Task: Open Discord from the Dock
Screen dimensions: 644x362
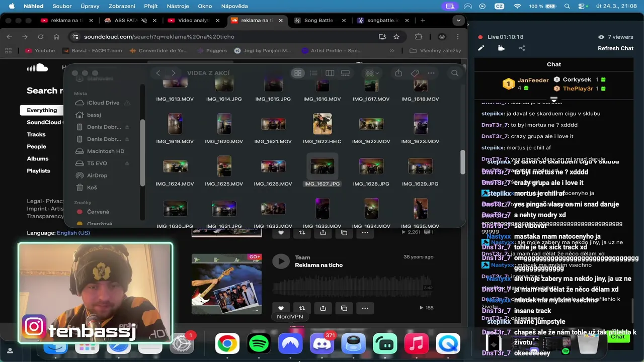Action: (x=322, y=344)
